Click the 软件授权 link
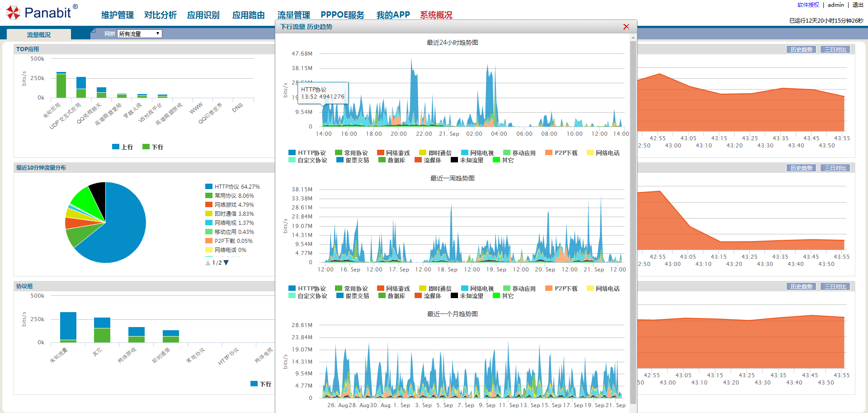This screenshot has width=868, height=413. point(808,5)
